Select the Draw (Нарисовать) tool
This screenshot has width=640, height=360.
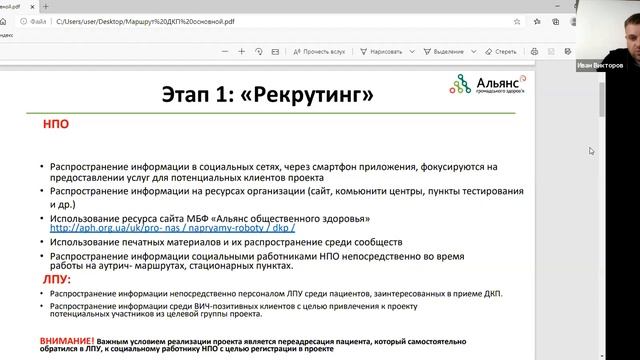[381, 52]
